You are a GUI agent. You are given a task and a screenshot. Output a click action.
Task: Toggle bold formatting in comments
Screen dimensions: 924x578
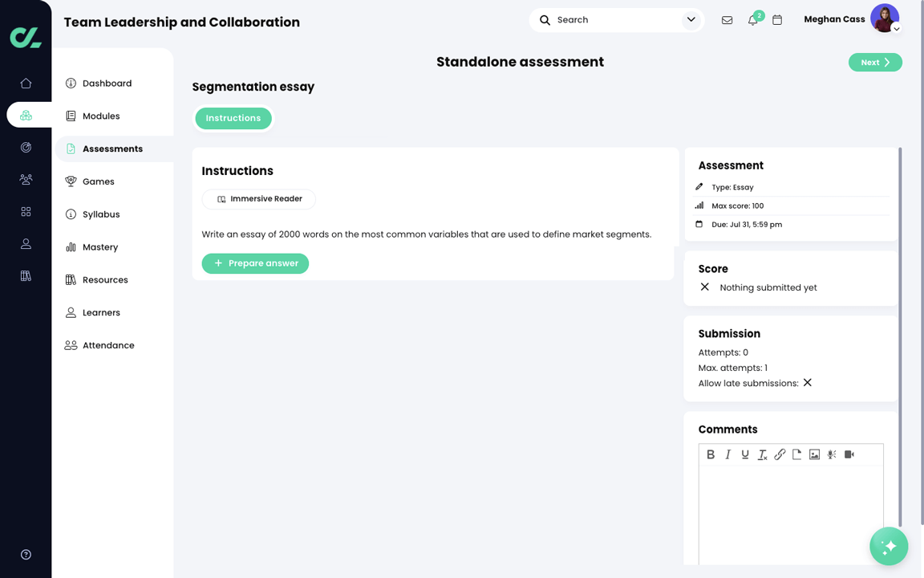pyautogui.click(x=711, y=454)
